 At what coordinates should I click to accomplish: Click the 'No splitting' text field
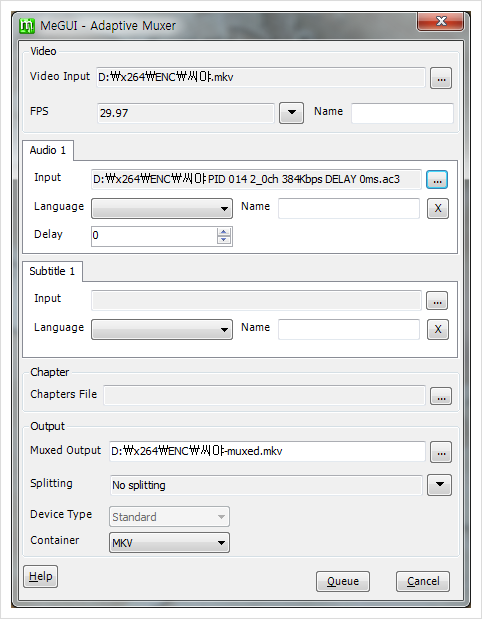click(266, 485)
